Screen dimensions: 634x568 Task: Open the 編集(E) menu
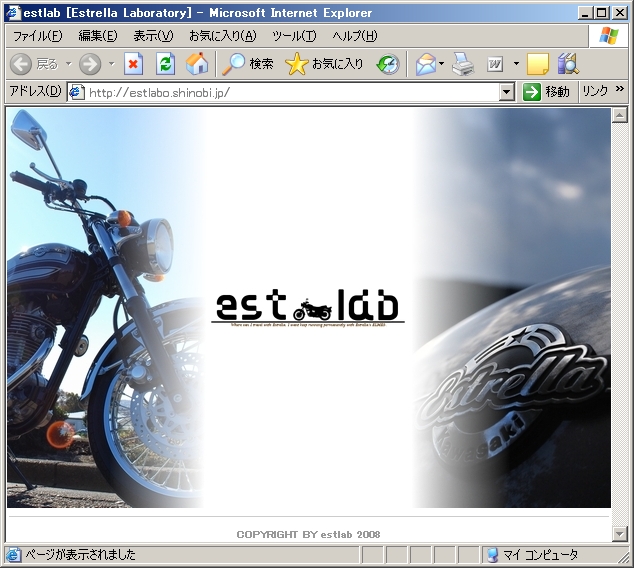point(98,36)
